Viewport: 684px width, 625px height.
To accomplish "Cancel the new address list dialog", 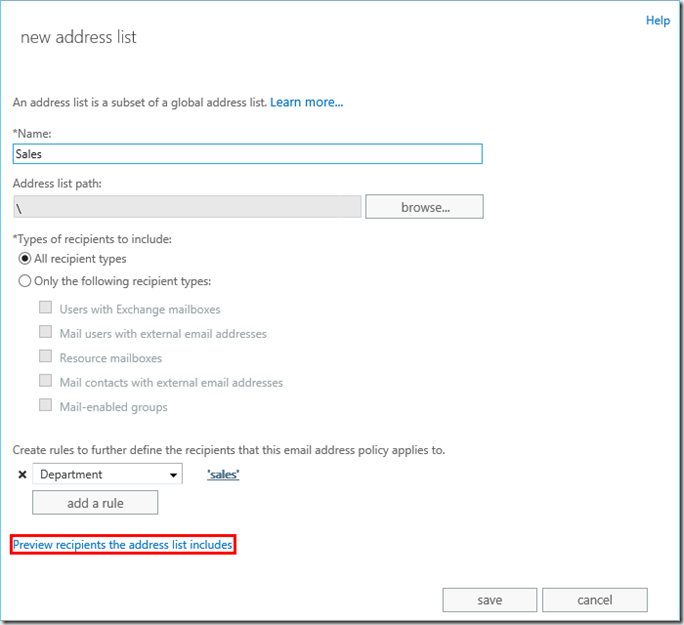I will pyautogui.click(x=595, y=600).
